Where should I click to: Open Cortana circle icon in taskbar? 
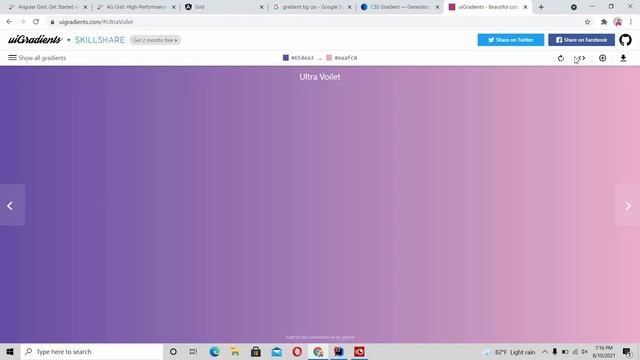pos(173,351)
